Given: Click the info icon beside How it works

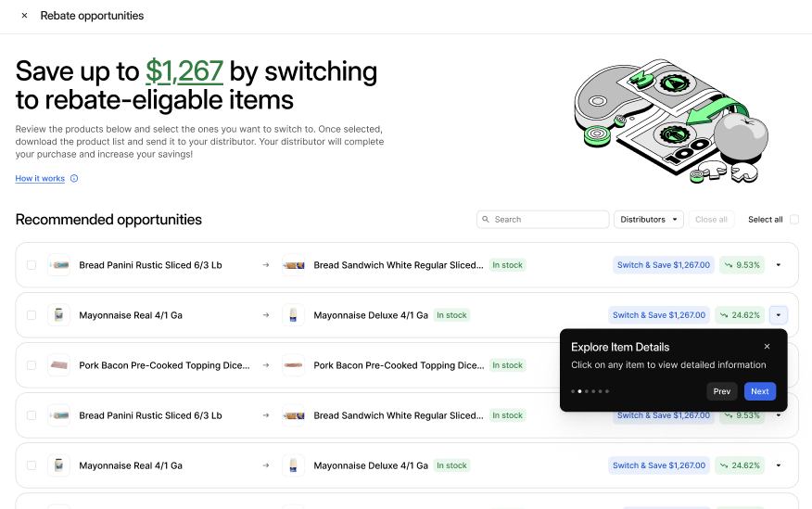Looking at the screenshot, I should (x=74, y=179).
